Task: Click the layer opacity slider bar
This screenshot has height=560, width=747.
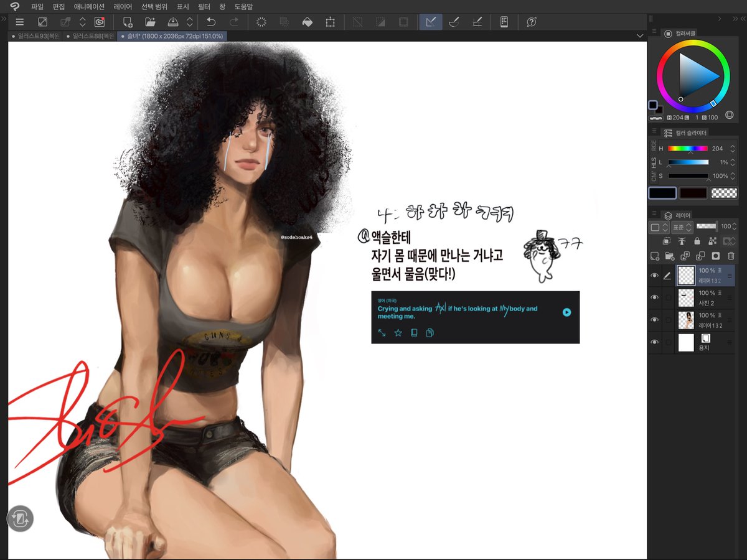Action: 707,226
